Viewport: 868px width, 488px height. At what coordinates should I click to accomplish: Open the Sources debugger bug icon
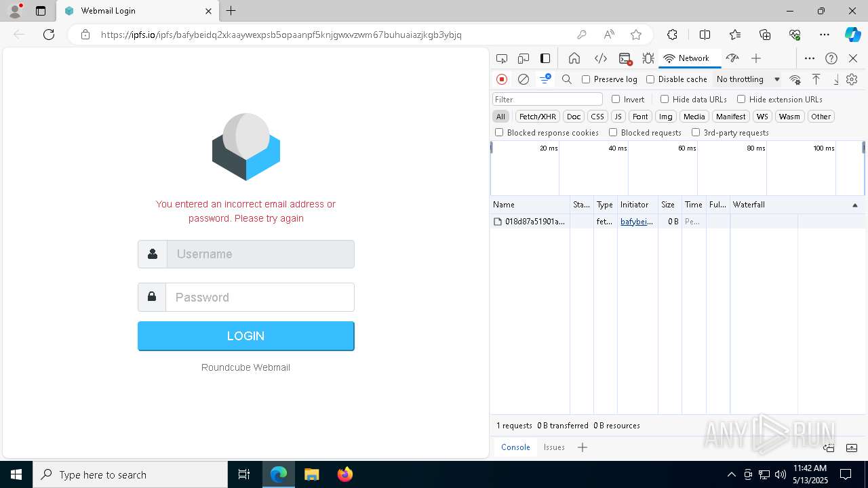[x=648, y=58]
